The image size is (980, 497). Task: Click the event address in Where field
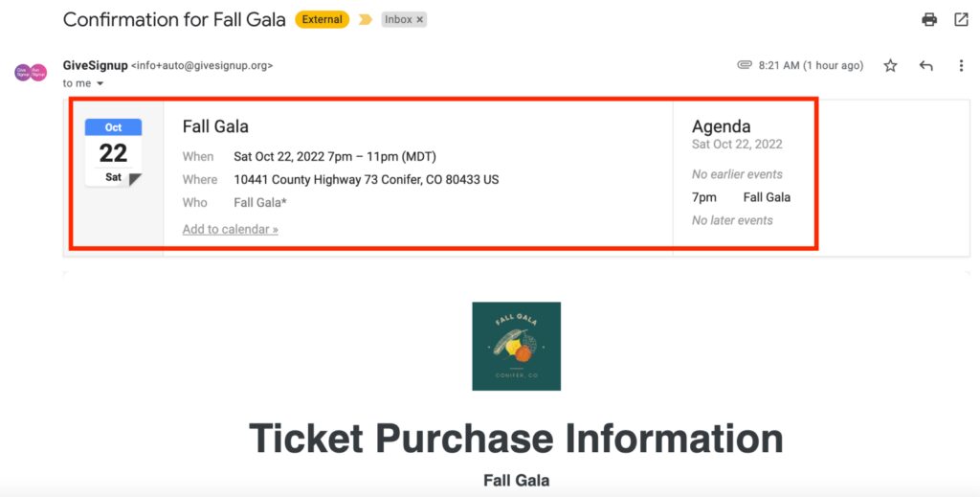367,179
